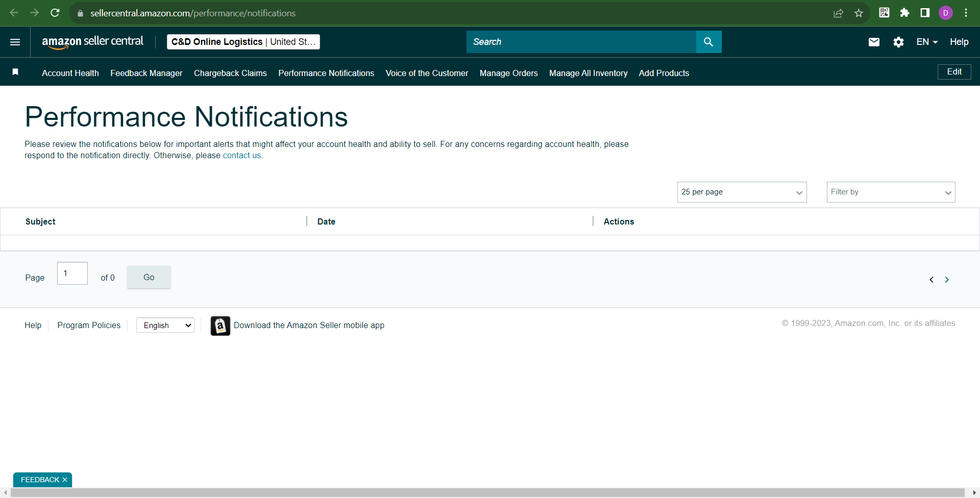This screenshot has width=980, height=498.
Task: Open the hamburger navigation menu
Action: (x=15, y=42)
